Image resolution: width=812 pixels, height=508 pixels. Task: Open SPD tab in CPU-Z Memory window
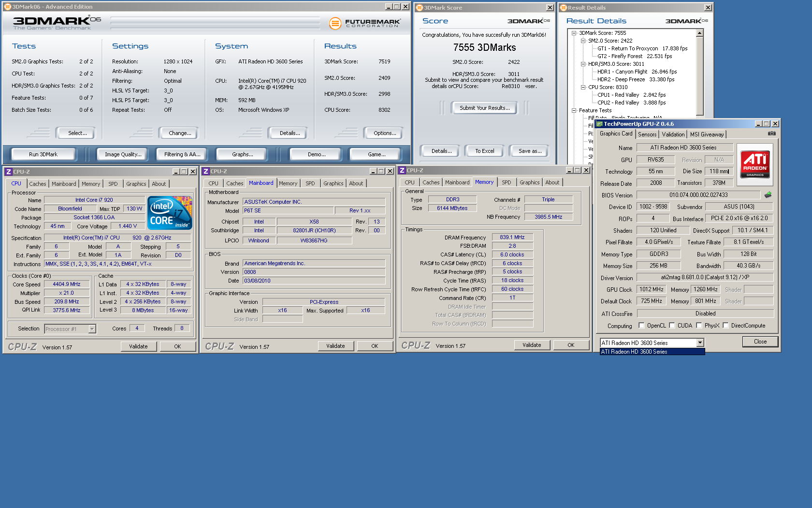pyautogui.click(x=506, y=182)
